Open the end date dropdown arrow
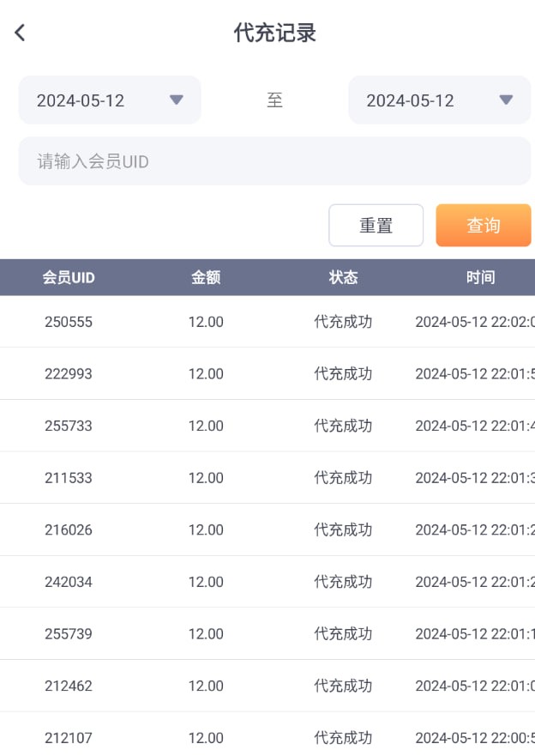This screenshot has width=535, height=756. (x=506, y=100)
